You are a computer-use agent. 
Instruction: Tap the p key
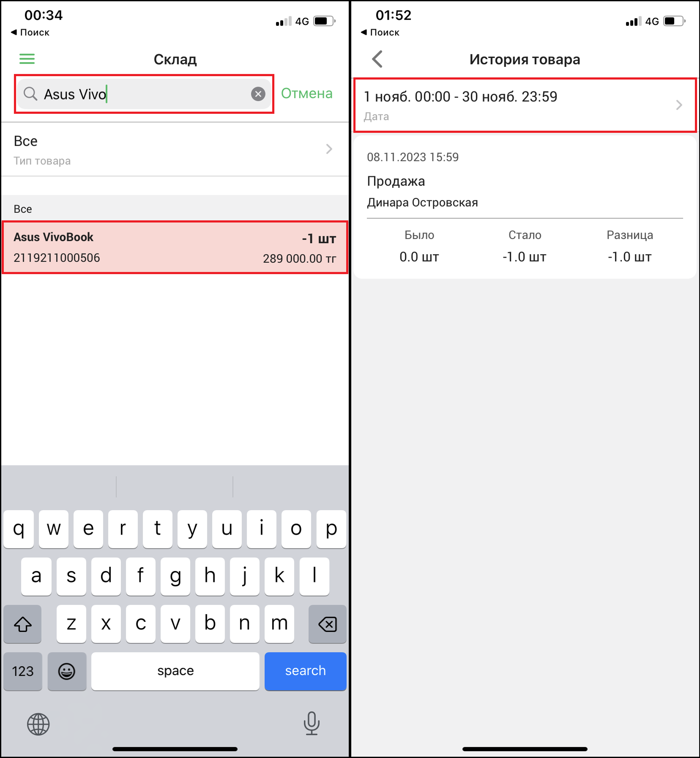pos(331,529)
